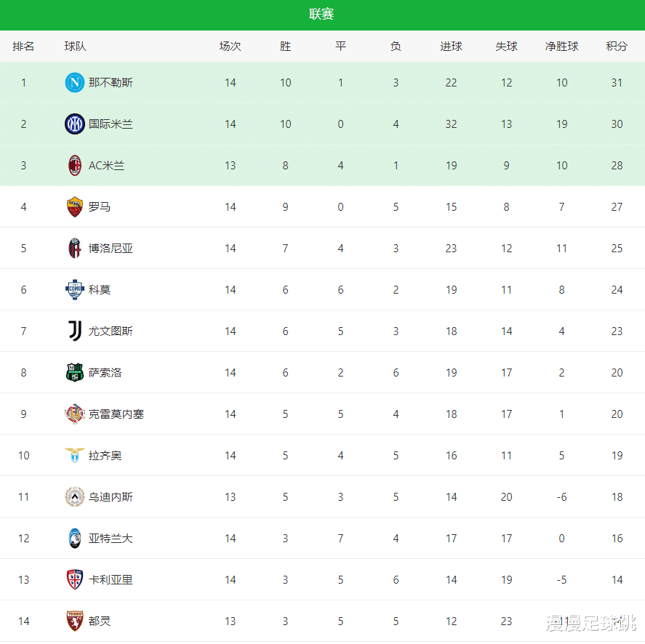Click the 进球 column header
Image resolution: width=645 pixels, height=644 pixels.
[451, 47]
